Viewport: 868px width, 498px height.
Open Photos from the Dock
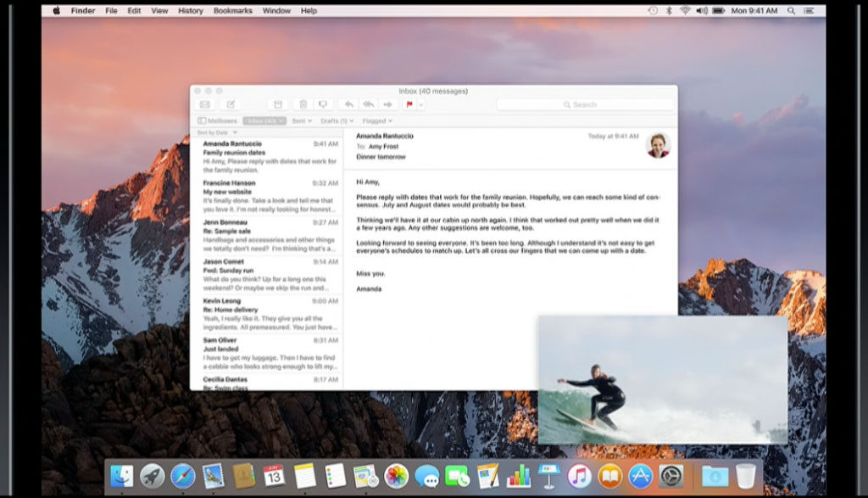[397, 476]
